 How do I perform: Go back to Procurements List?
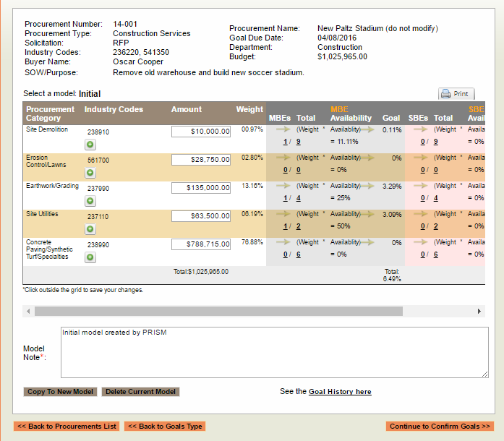(x=67, y=427)
